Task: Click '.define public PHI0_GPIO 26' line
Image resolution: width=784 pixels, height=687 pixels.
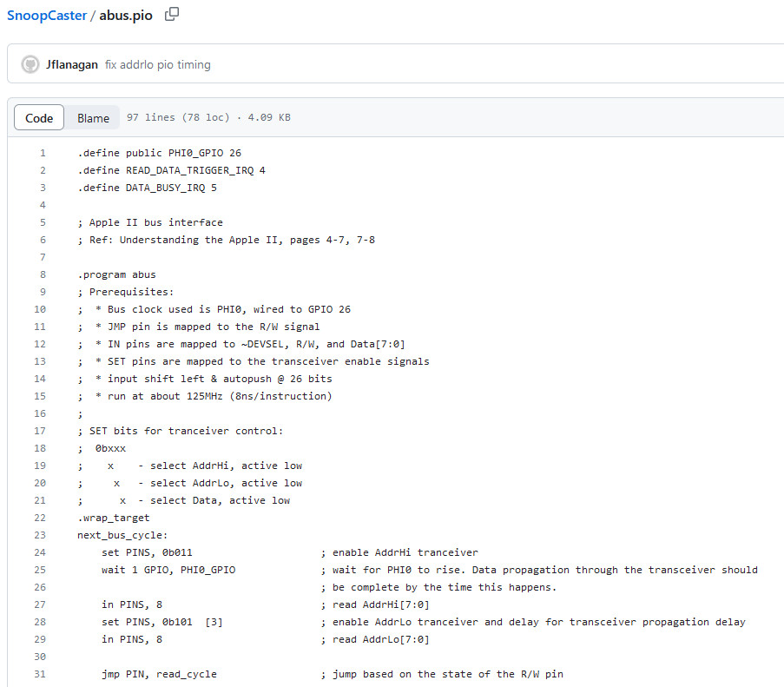Action: [160, 153]
